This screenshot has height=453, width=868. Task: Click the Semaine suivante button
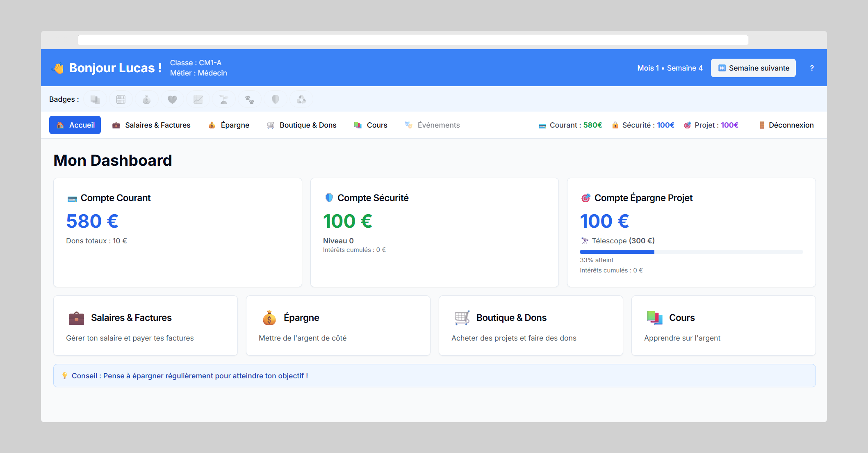click(x=753, y=68)
